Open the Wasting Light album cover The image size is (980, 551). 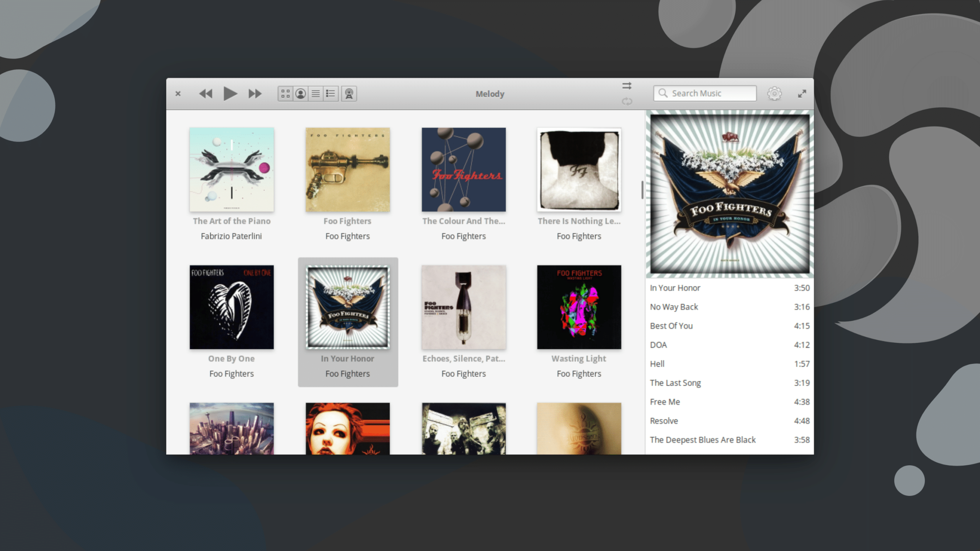tap(579, 307)
